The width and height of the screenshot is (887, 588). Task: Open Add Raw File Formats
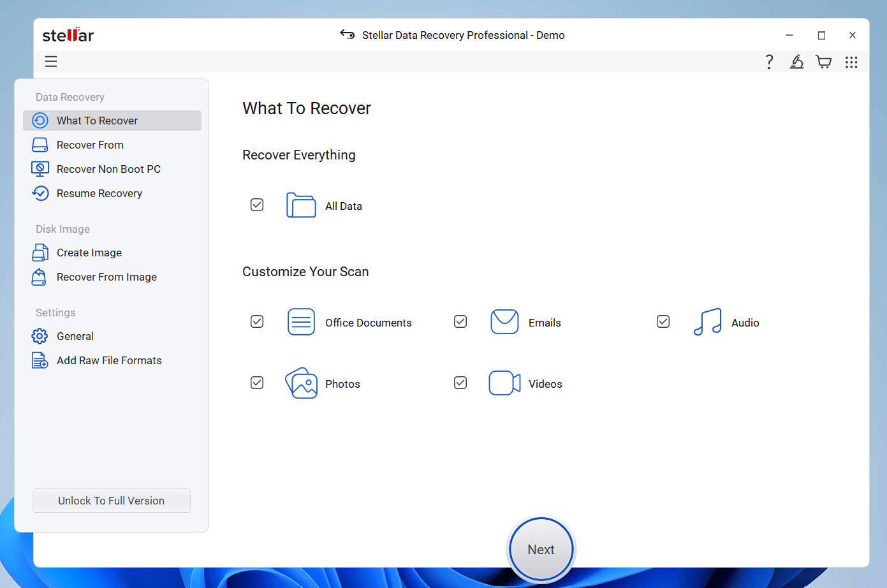pyautogui.click(x=112, y=360)
